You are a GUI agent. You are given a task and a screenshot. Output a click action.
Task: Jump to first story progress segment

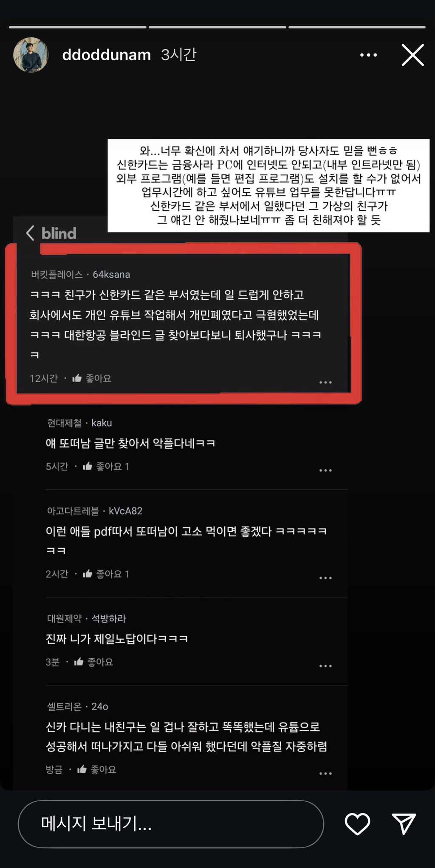point(78,27)
